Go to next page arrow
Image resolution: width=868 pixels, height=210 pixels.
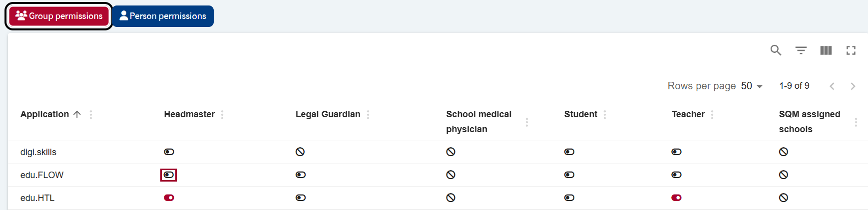[853, 86]
